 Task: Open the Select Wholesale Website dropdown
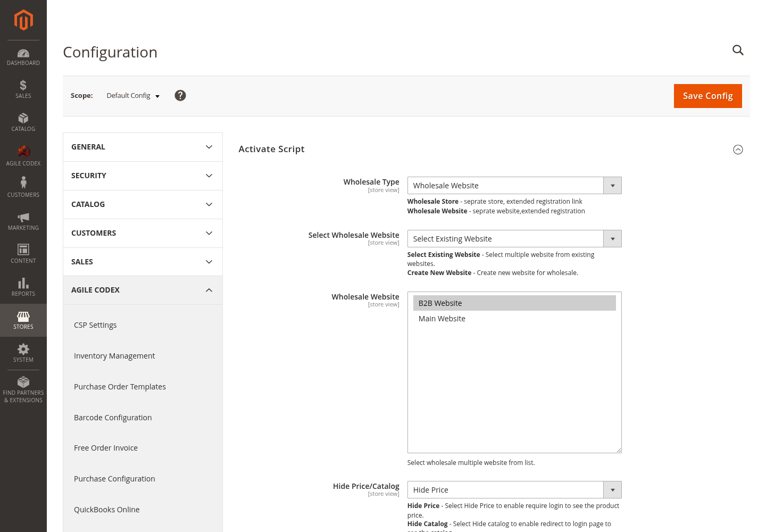click(514, 239)
